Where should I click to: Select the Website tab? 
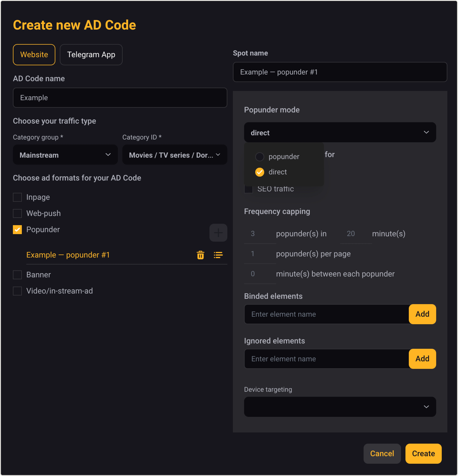click(x=34, y=55)
